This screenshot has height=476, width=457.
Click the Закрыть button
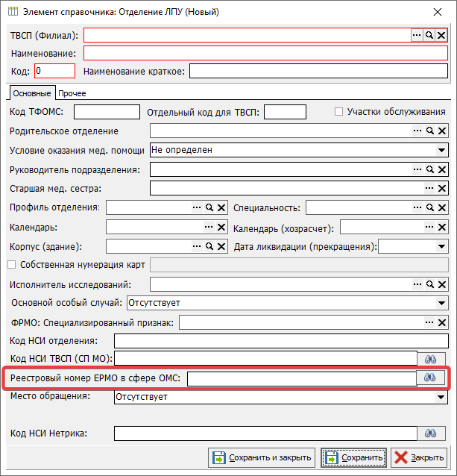(x=419, y=457)
